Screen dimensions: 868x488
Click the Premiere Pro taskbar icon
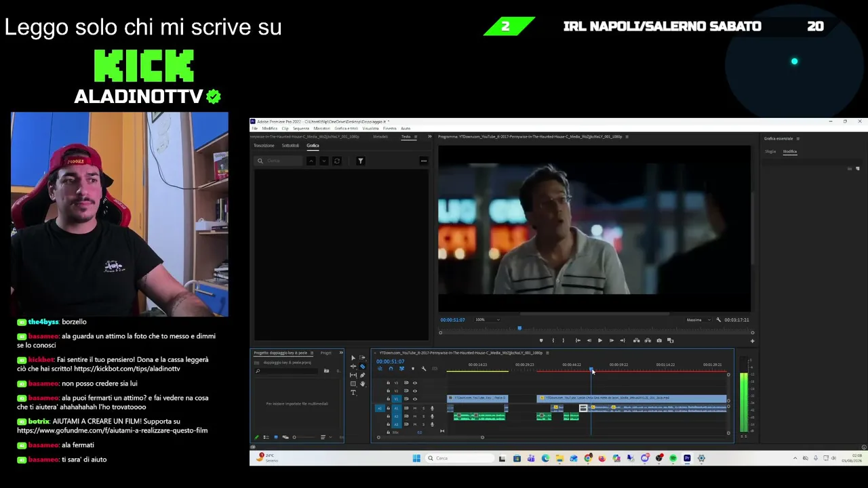click(x=687, y=458)
